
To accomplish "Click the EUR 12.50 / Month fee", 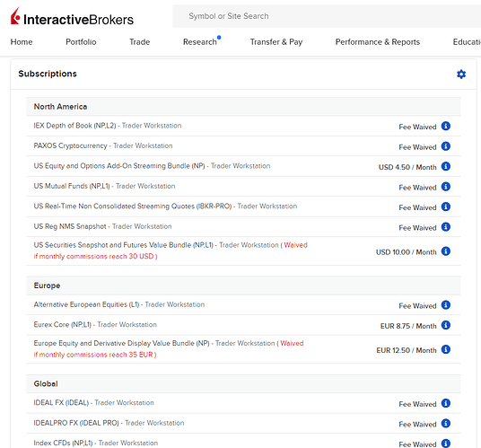I will pos(407,350).
